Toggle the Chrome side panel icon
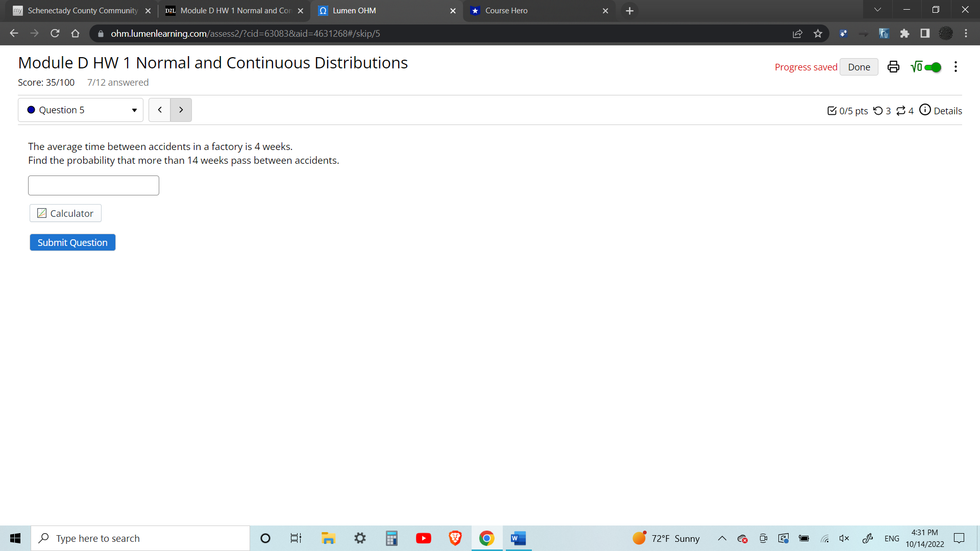Image resolution: width=980 pixels, height=551 pixels. (x=925, y=34)
